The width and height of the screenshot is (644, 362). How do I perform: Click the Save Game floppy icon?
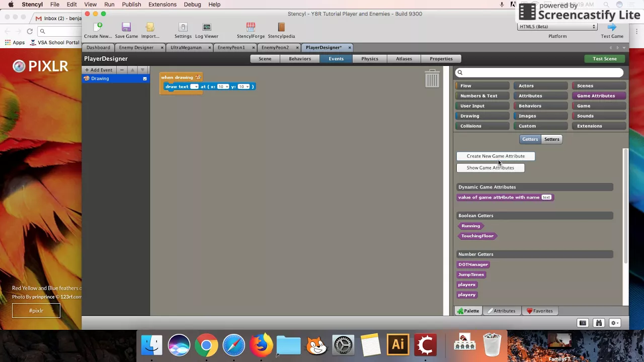click(x=126, y=27)
